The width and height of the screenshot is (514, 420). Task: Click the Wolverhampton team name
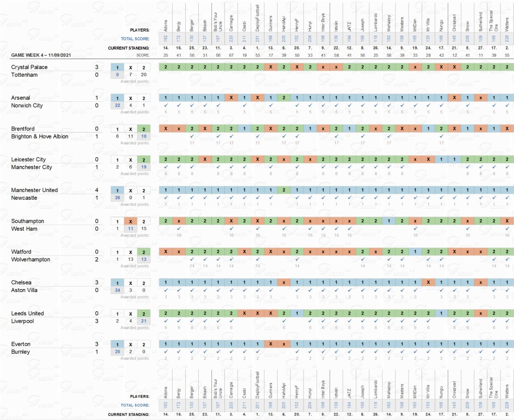pos(31,259)
